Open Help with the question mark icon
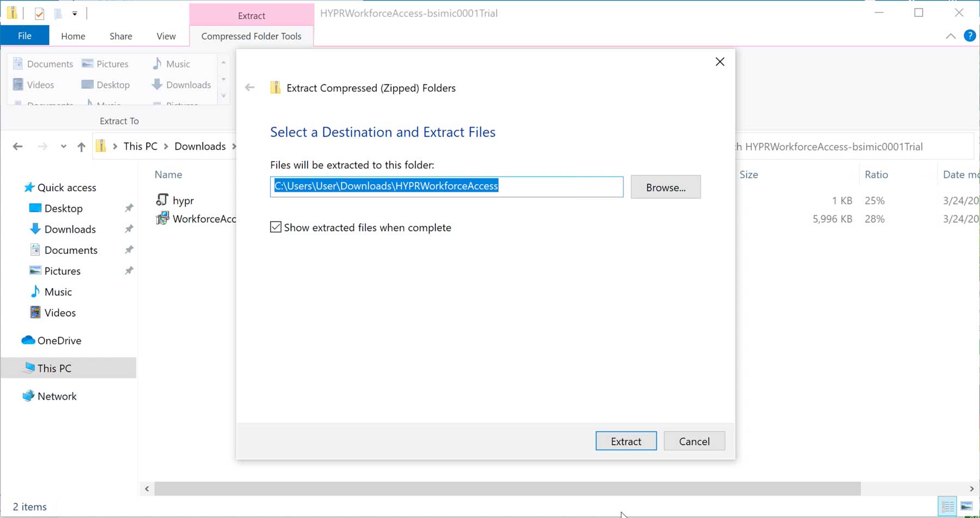 (x=970, y=36)
